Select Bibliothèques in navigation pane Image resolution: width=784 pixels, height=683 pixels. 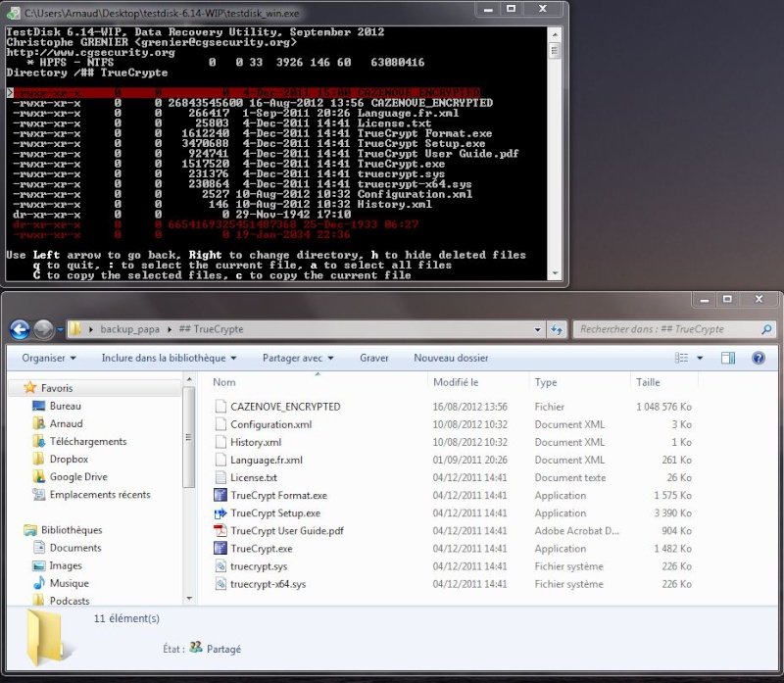click(72, 530)
